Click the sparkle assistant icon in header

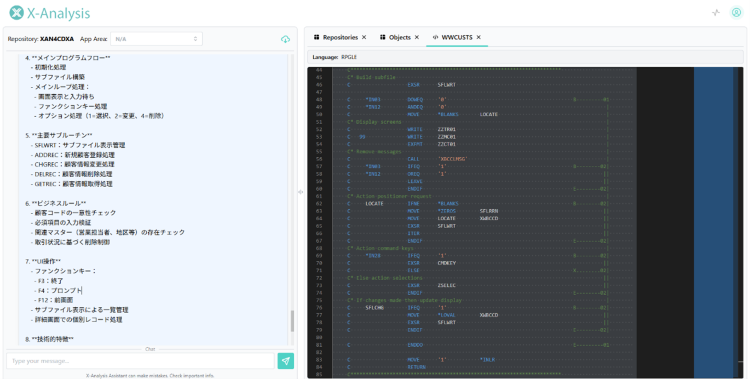pos(716,13)
